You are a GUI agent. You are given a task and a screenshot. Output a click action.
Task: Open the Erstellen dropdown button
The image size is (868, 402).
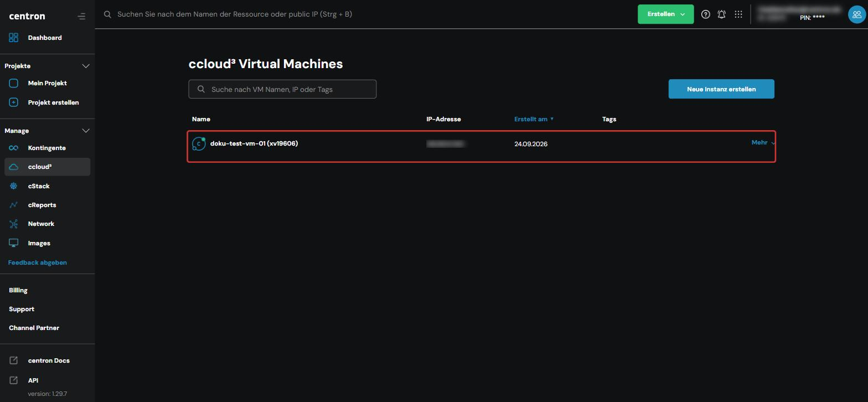point(665,14)
